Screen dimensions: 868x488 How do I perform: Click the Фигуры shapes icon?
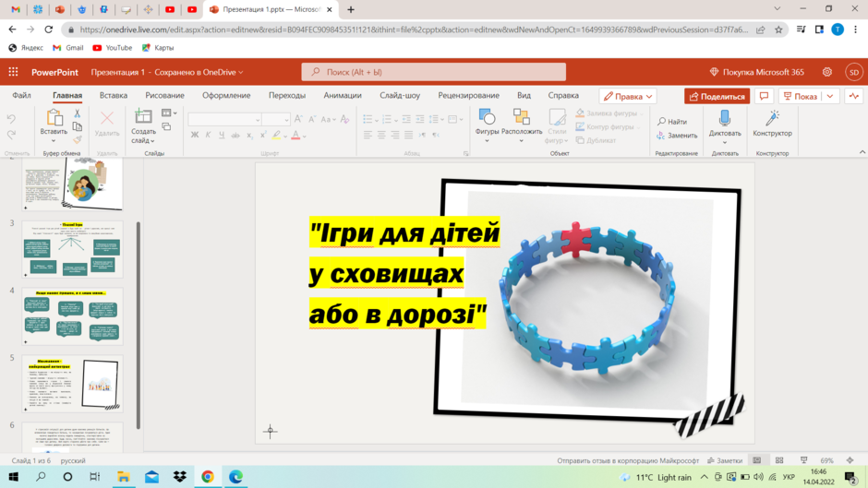[487, 117]
